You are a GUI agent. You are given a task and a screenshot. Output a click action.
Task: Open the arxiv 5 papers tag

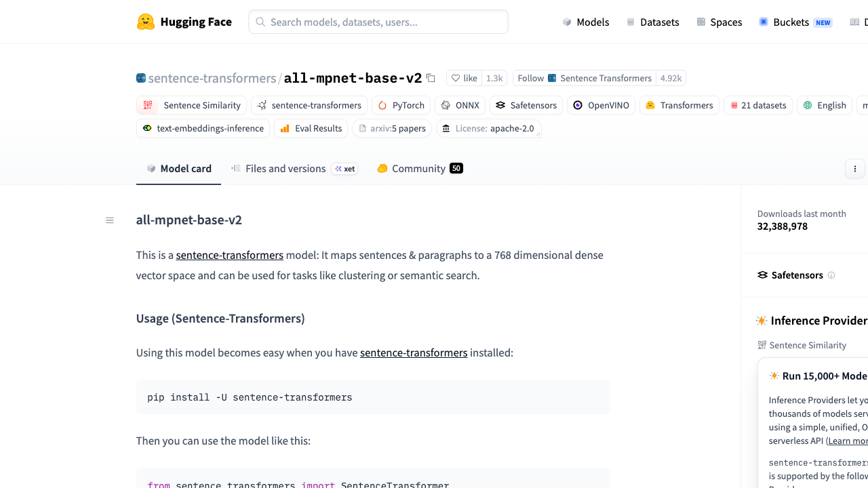point(392,128)
